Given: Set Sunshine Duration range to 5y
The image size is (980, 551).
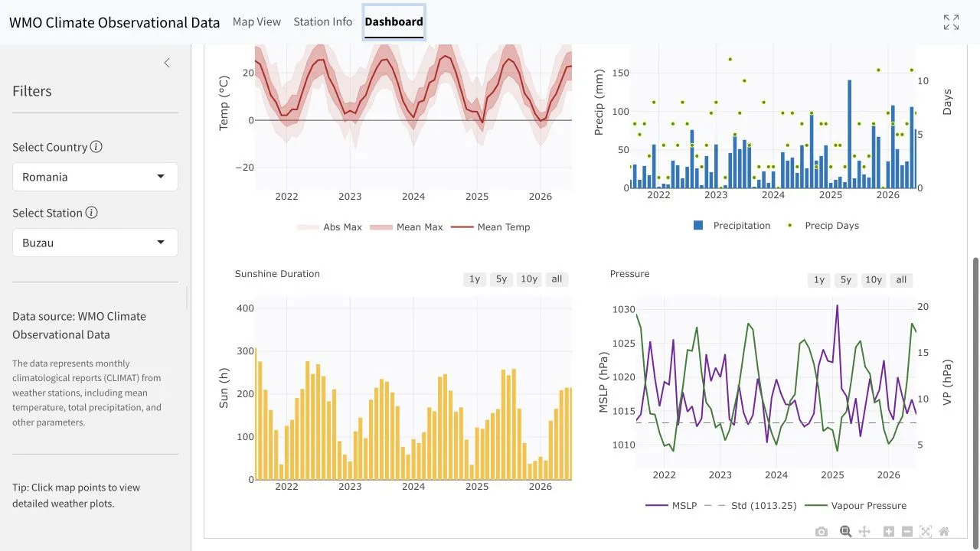Looking at the screenshot, I should pos(501,279).
